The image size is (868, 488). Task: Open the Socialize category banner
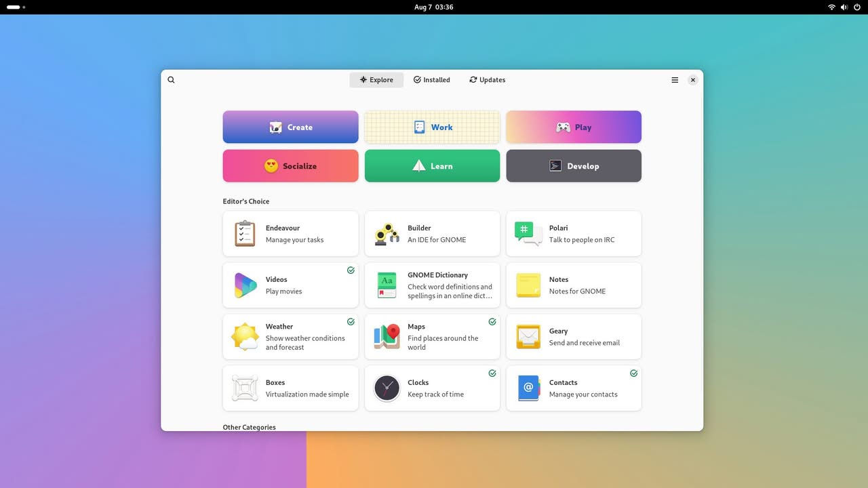290,165
